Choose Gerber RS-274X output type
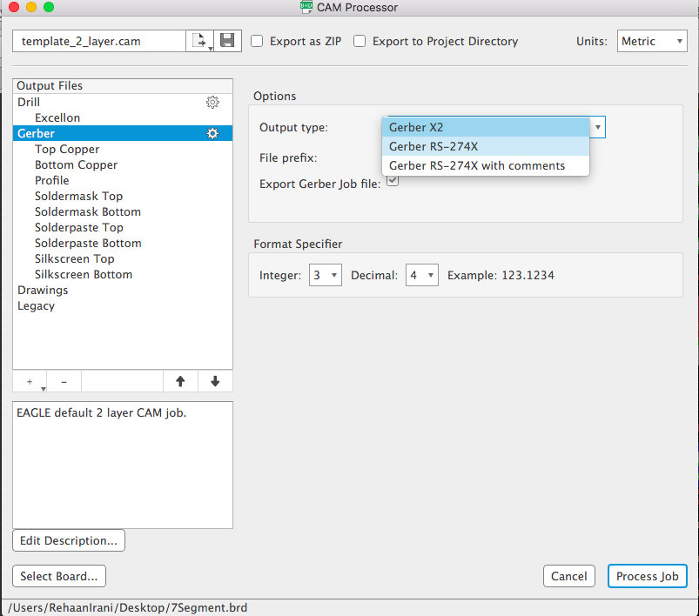This screenshot has height=616, width=699. click(486, 146)
